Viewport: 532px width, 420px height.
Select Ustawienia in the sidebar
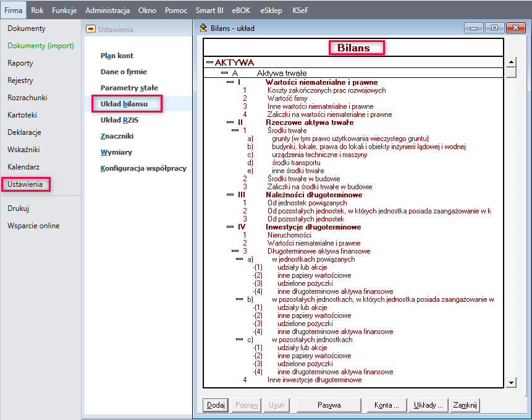[x=25, y=184]
